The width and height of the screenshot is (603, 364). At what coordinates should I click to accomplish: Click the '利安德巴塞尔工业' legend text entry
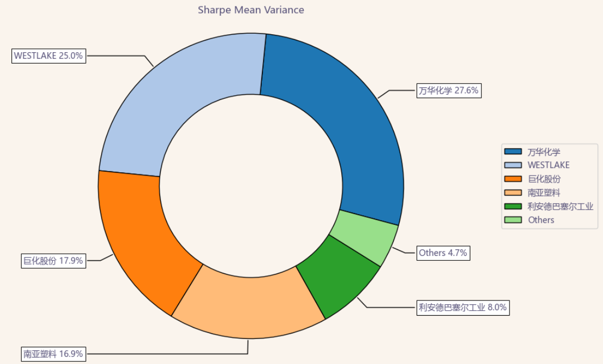560,206
